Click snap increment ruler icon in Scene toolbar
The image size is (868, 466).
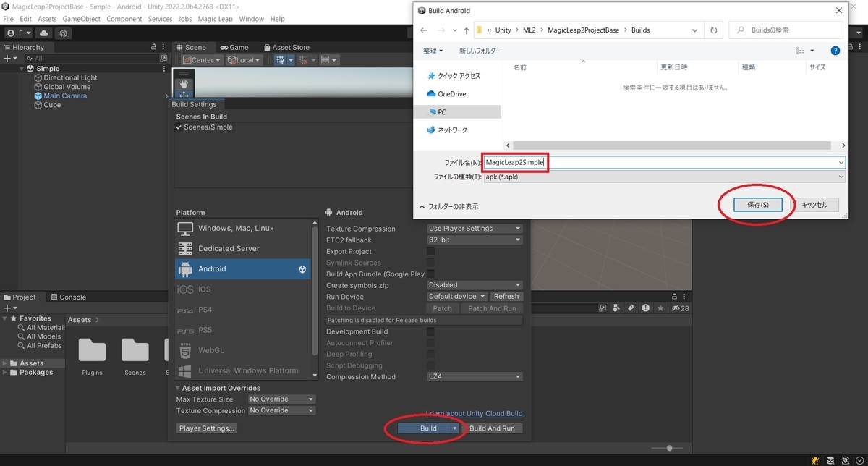(x=329, y=60)
